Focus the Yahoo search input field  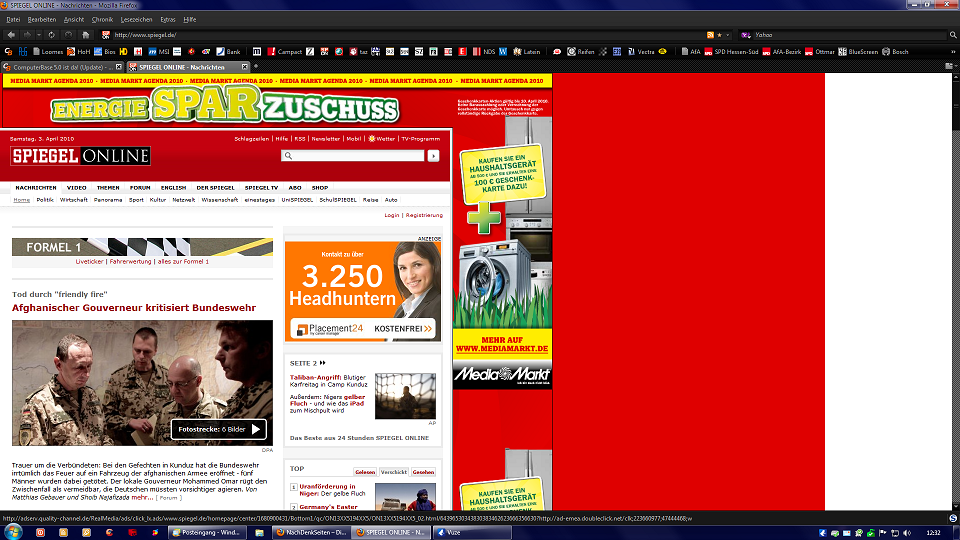pyautogui.click(x=850, y=35)
